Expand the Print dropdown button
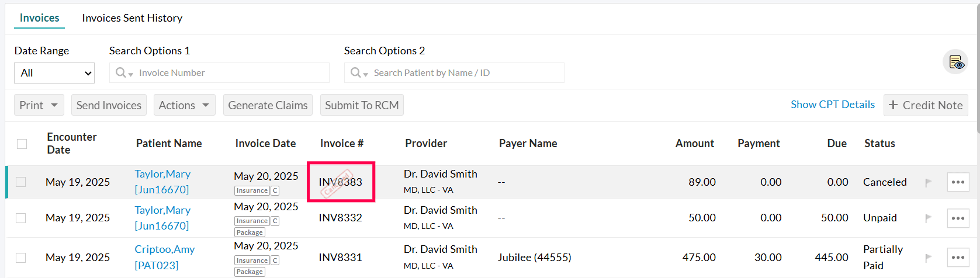 point(39,105)
